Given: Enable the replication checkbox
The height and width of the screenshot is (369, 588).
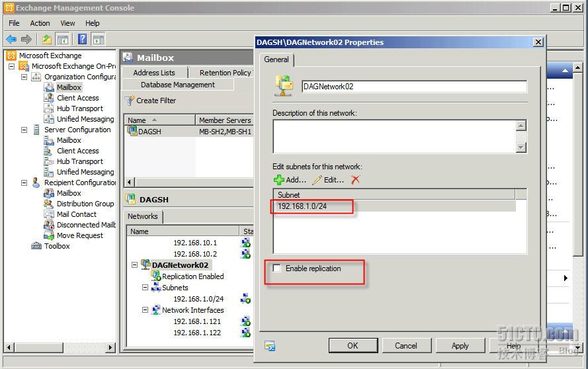Looking at the screenshot, I should pyautogui.click(x=276, y=268).
